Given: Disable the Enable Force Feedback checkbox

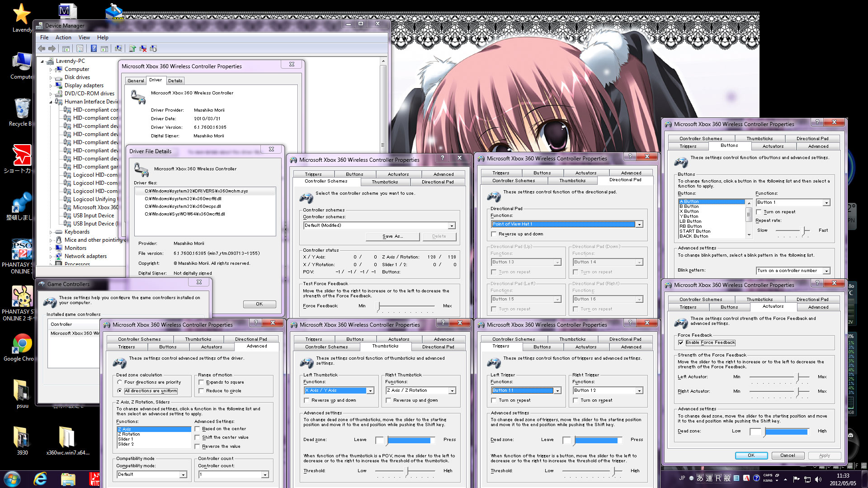Looking at the screenshot, I should coord(681,343).
